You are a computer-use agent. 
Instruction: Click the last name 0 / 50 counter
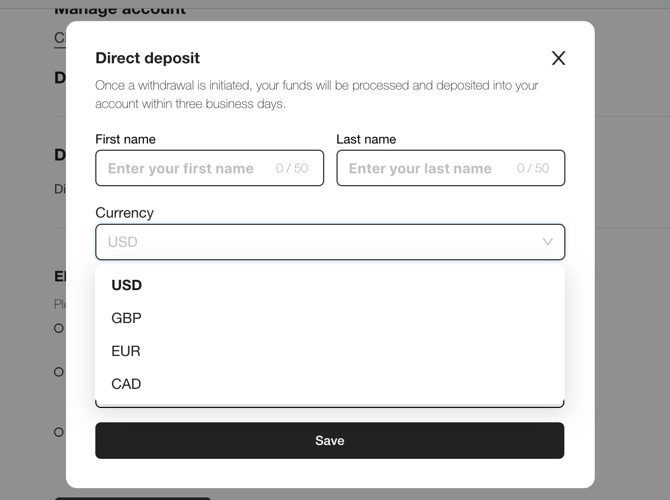click(x=532, y=168)
